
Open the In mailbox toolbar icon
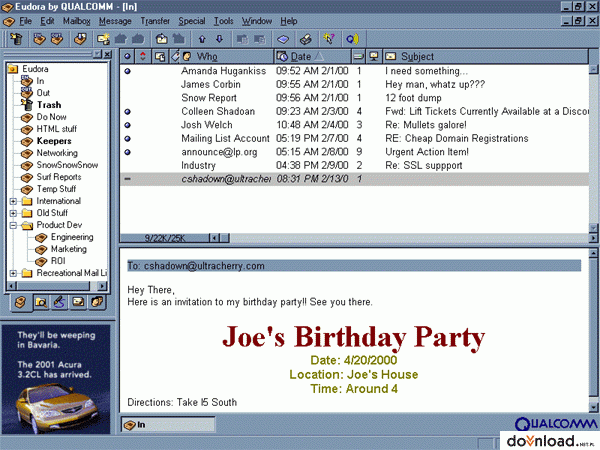(38, 39)
